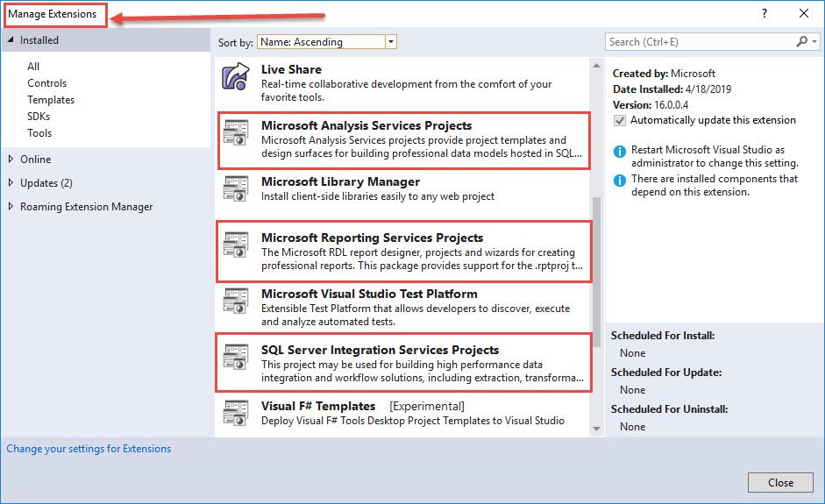Expand the Online category
The width and height of the screenshot is (825, 504).
11,159
